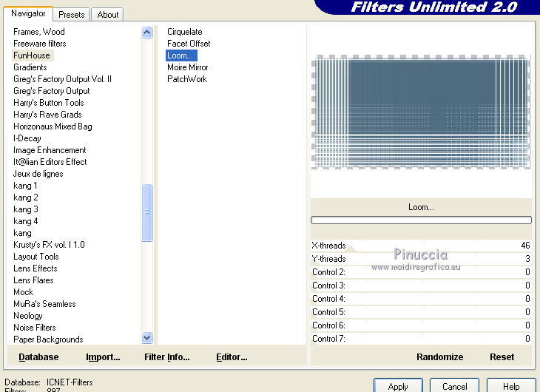The width and height of the screenshot is (540, 392).
Task: Select the Image Enhancement category
Action: (x=50, y=150)
